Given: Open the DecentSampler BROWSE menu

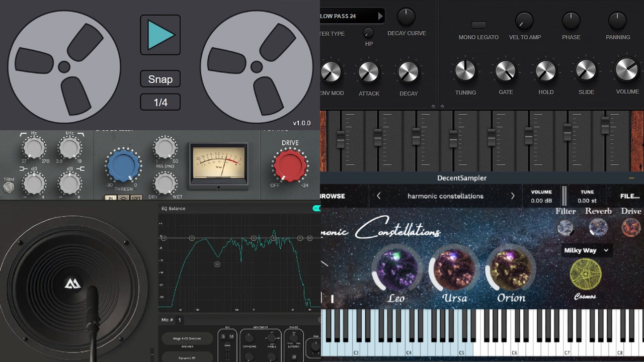Looking at the screenshot, I should click(x=333, y=196).
